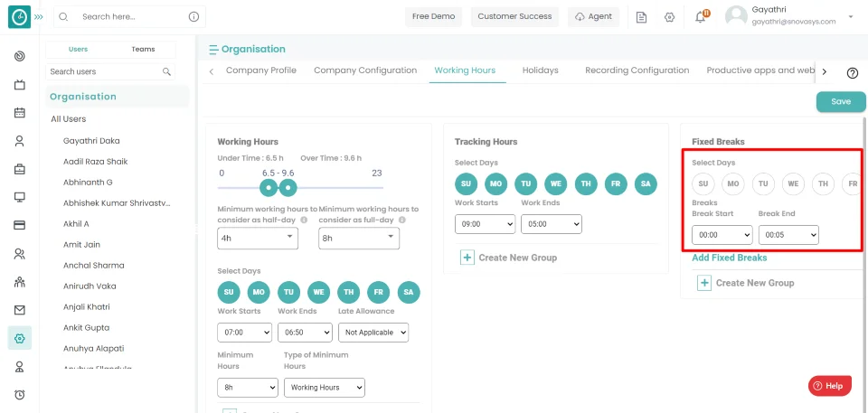868x413 pixels.
Task: Enable MO day in Fixed Breaks
Action: (x=733, y=183)
